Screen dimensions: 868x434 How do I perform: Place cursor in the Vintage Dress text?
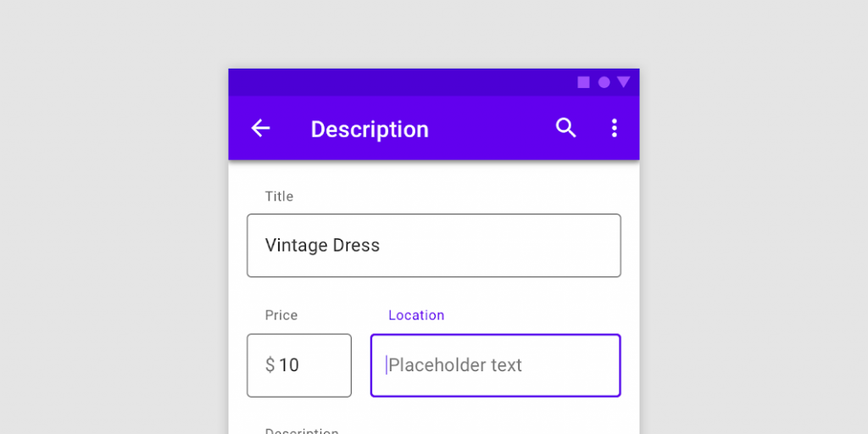click(x=322, y=246)
